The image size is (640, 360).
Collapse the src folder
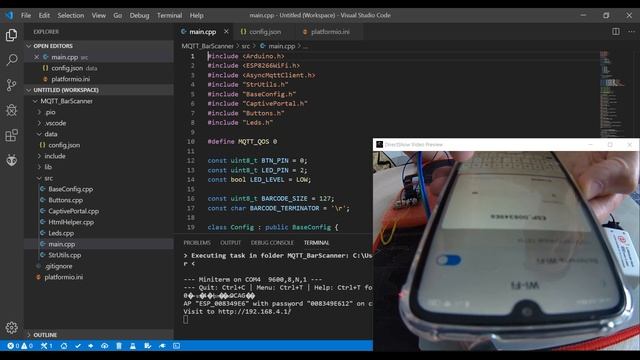point(49,178)
